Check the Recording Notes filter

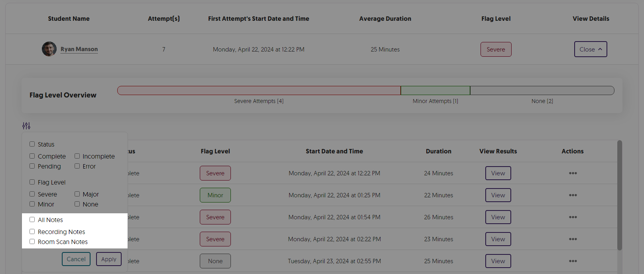(32, 232)
